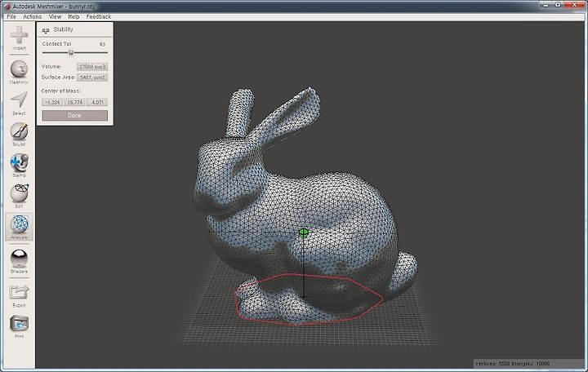Image resolution: width=588 pixels, height=372 pixels.
Task: Open the Edit tool
Action: click(x=19, y=196)
